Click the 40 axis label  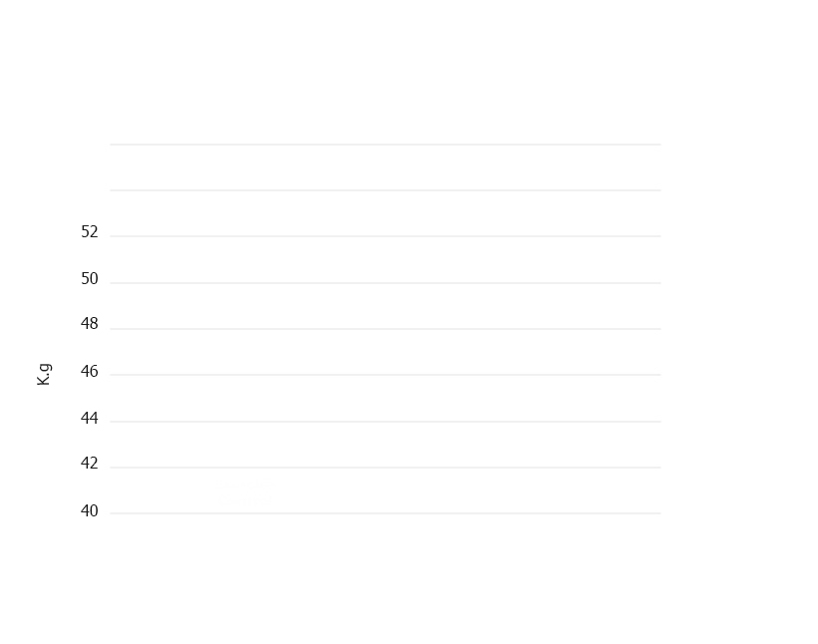coord(89,510)
